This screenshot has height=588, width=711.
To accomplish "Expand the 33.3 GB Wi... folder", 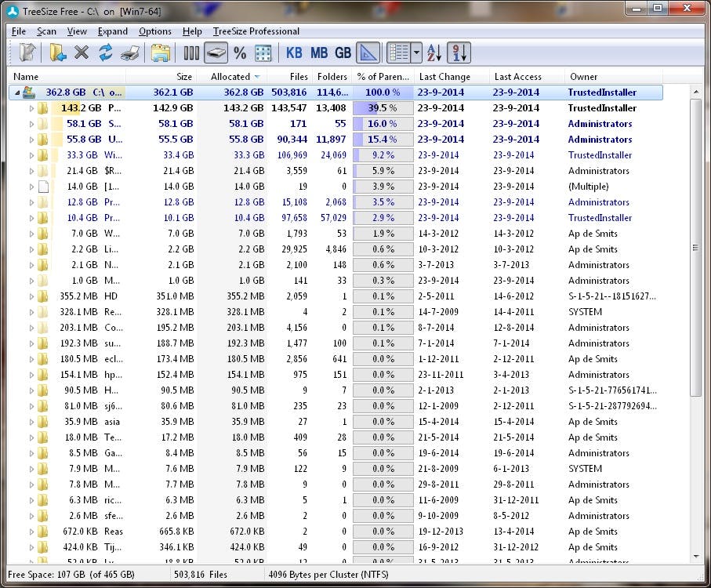I will point(31,155).
